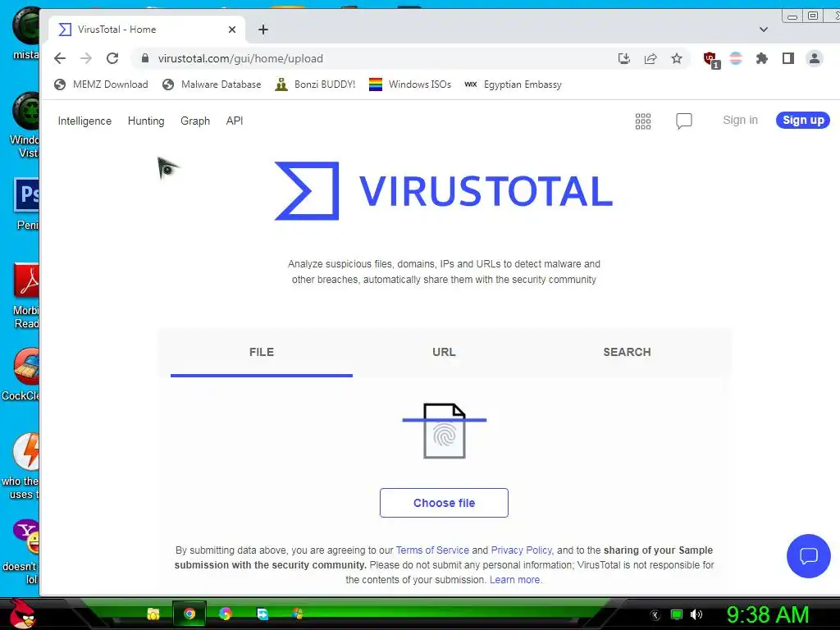
Task: Expand the tab search chevron
Action: click(x=764, y=30)
